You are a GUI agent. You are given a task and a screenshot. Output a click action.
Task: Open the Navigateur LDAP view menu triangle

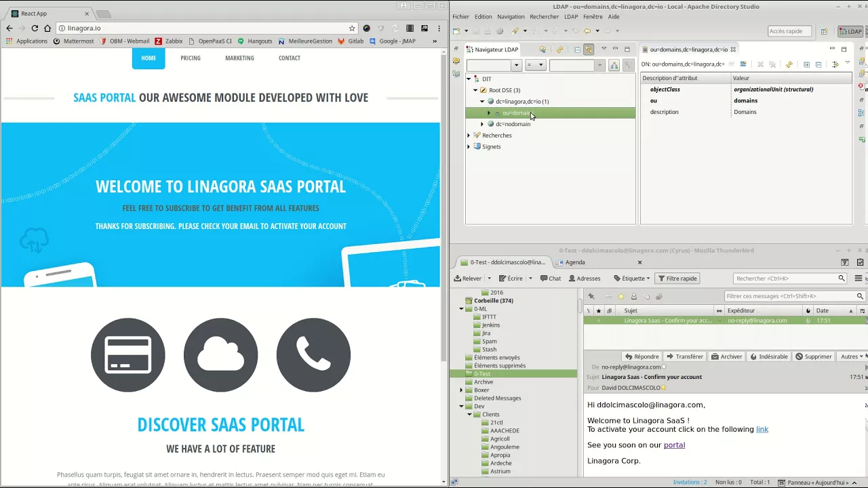click(x=604, y=49)
